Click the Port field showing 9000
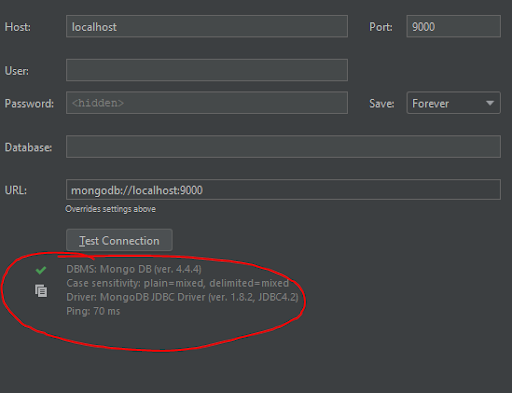Image resolution: width=512 pixels, height=393 pixels. tap(453, 26)
